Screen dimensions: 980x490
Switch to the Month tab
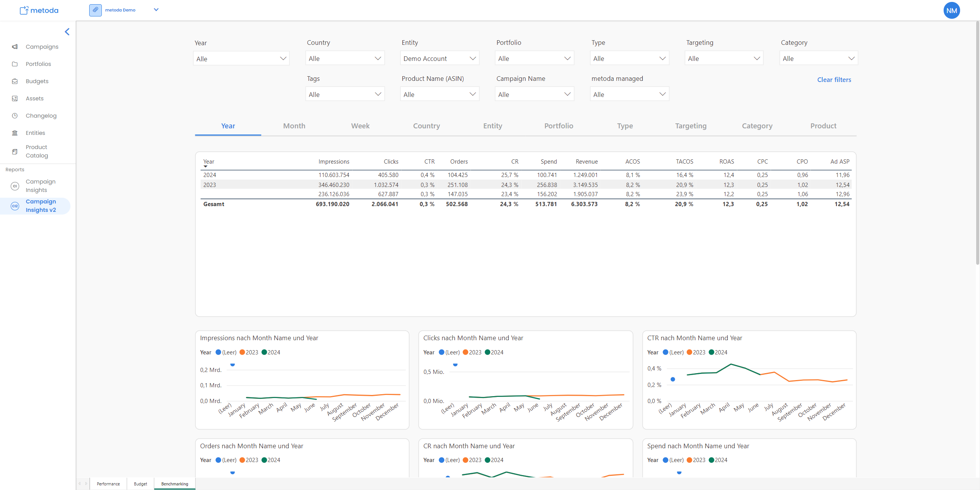click(x=294, y=126)
